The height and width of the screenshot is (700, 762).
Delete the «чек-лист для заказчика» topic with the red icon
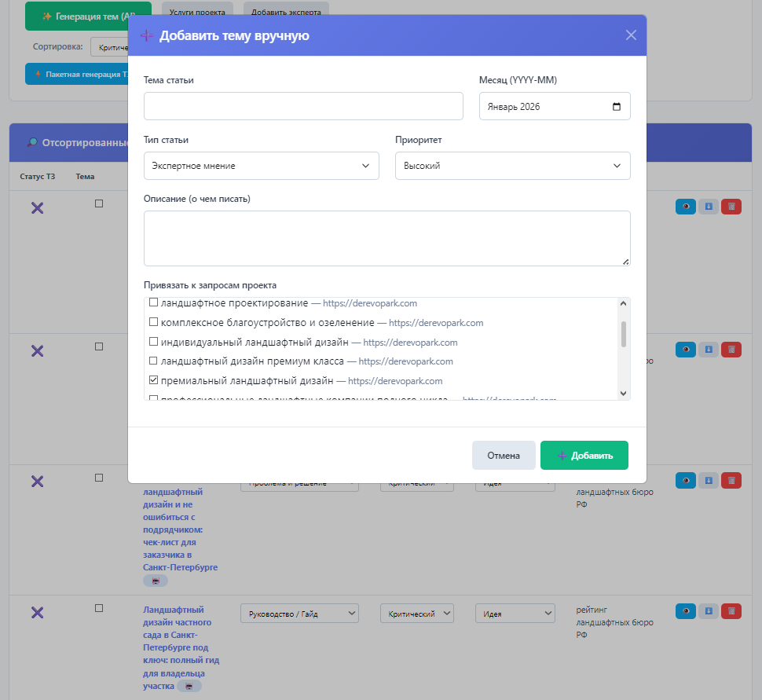coord(731,480)
